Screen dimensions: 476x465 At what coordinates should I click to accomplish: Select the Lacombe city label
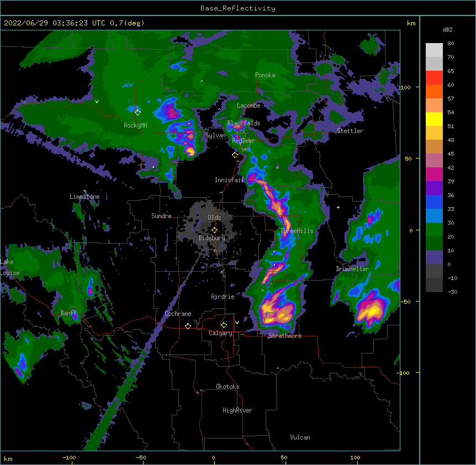(248, 105)
